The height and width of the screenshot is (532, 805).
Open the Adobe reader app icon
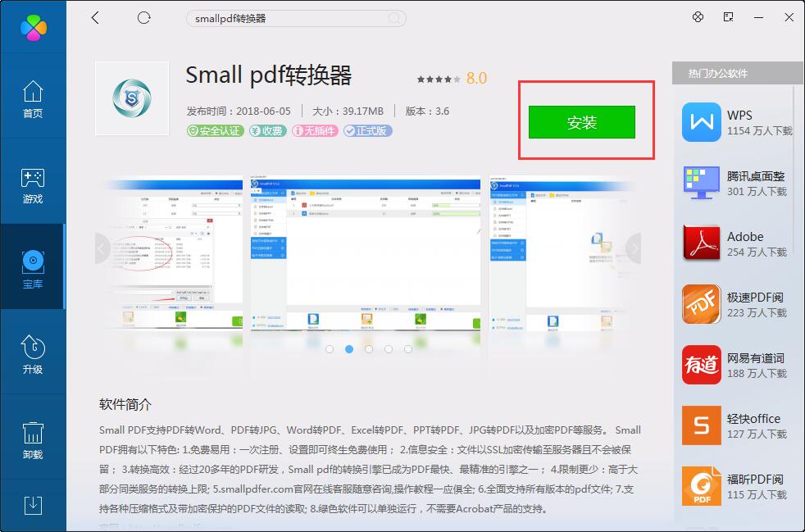[x=701, y=243]
